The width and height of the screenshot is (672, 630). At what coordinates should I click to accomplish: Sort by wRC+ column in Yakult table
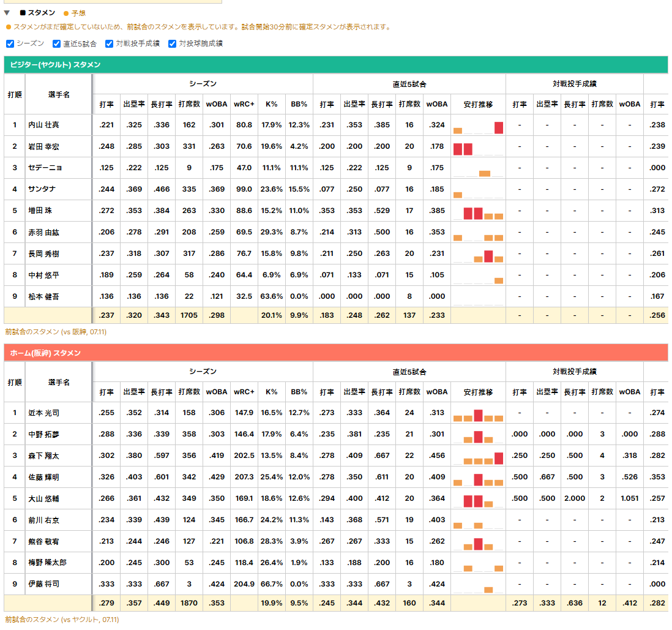click(x=244, y=104)
